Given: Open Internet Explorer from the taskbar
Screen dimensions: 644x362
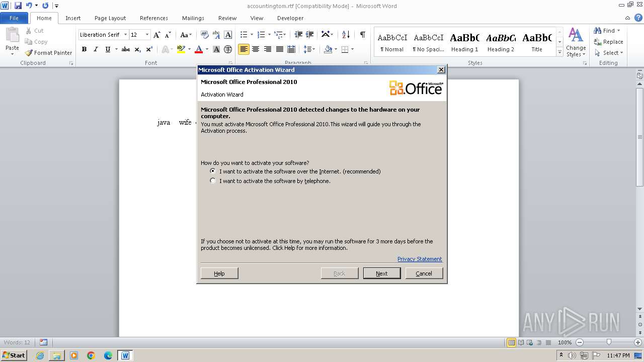Looking at the screenshot, I should [x=40, y=355].
